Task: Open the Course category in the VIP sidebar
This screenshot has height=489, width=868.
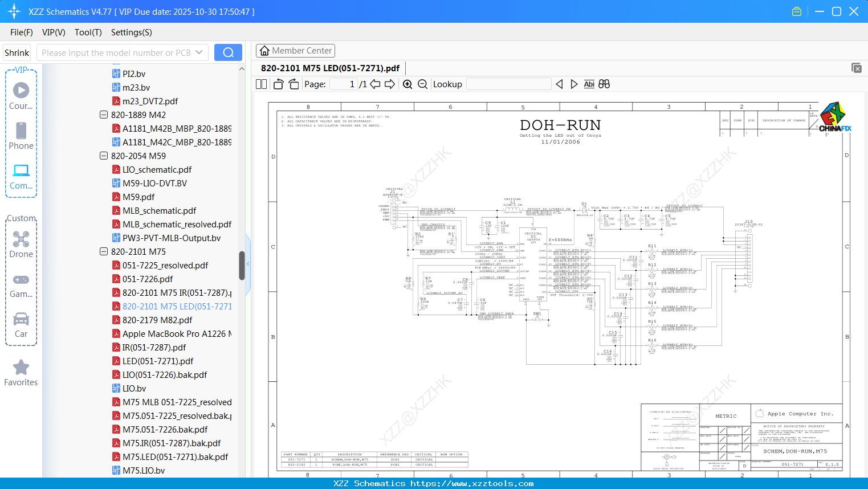Action: pyautogui.click(x=21, y=96)
